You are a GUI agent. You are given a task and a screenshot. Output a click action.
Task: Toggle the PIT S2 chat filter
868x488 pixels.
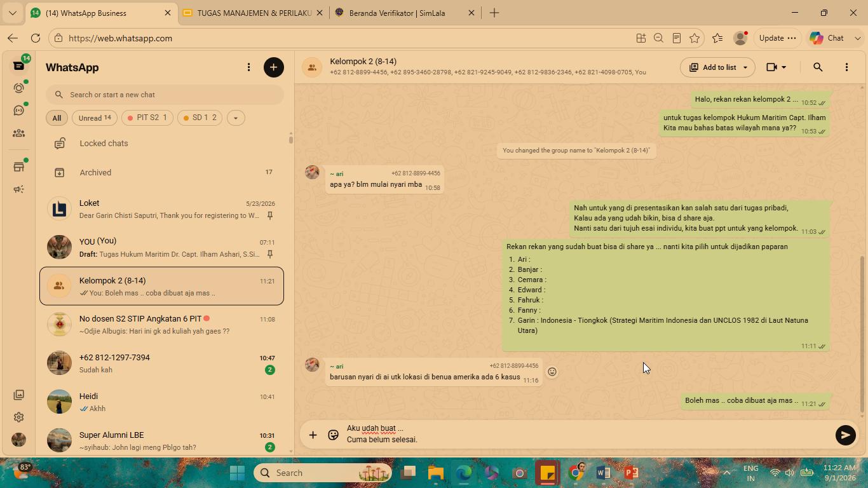(x=147, y=118)
